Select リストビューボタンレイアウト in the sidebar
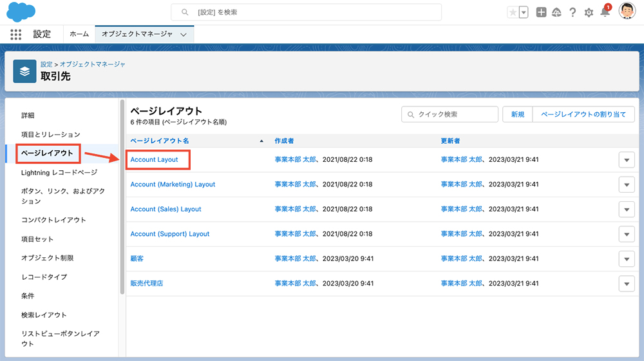 coord(61,338)
